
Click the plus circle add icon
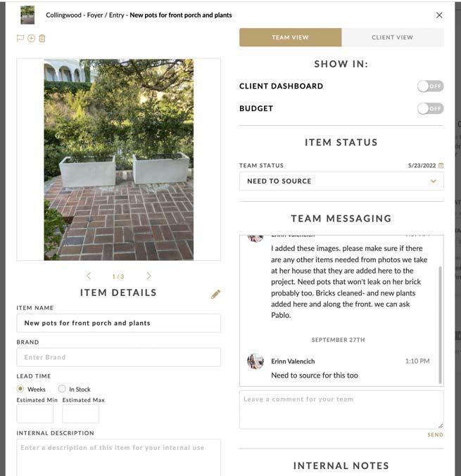tap(31, 38)
